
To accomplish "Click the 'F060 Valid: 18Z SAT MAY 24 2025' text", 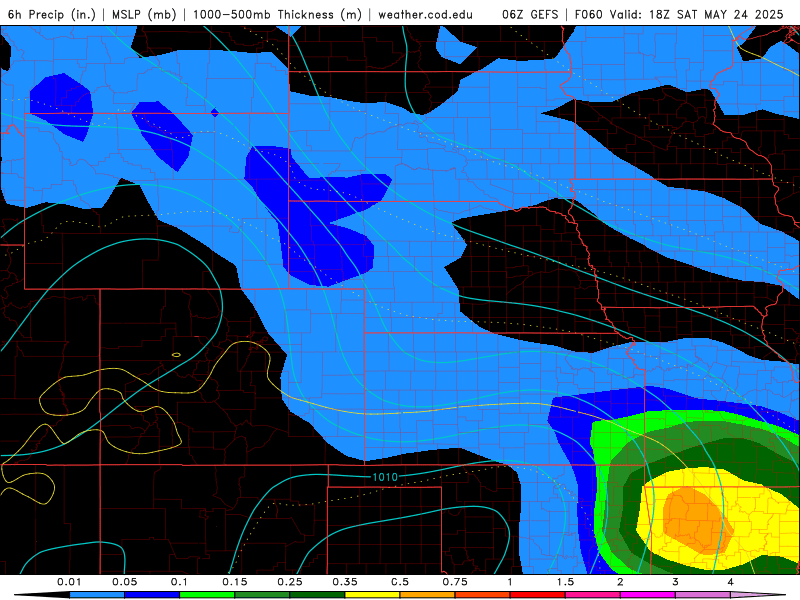I will (x=679, y=14).
